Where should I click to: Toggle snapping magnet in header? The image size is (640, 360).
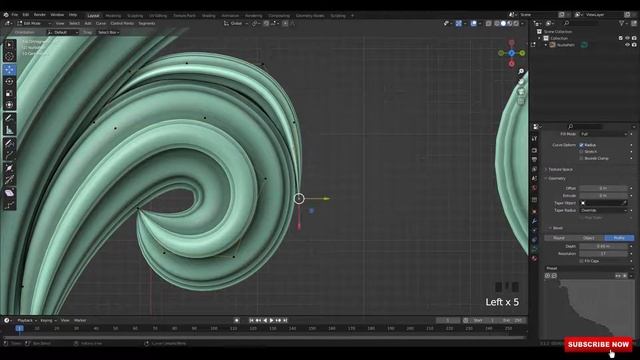coord(266,24)
